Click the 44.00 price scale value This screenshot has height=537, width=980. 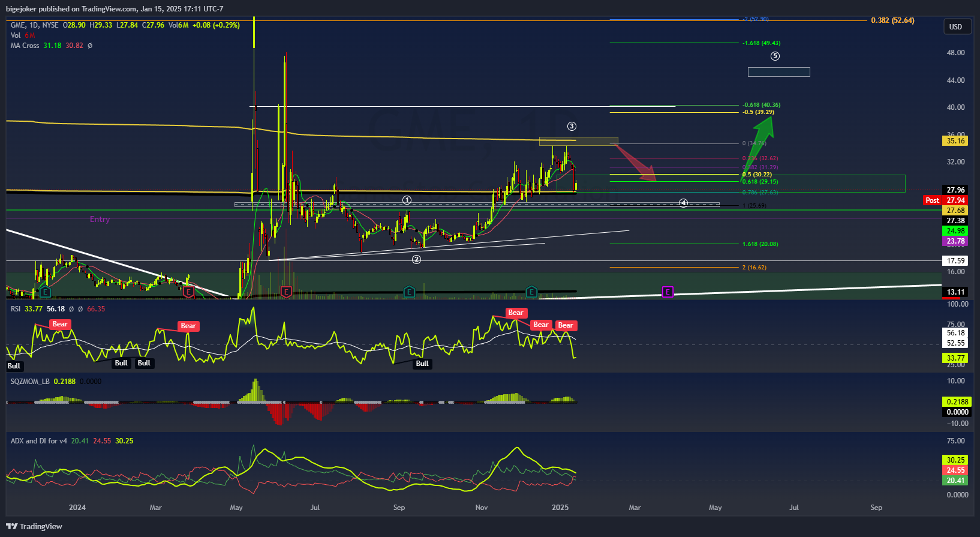click(956, 80)
